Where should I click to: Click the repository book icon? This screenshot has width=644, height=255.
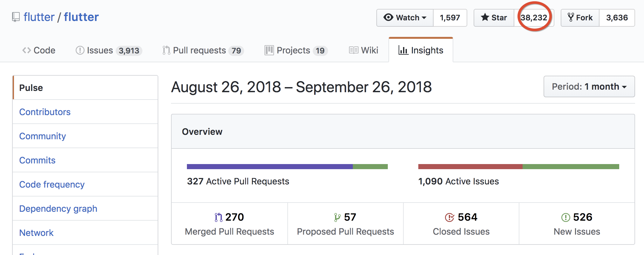(16, 17)
